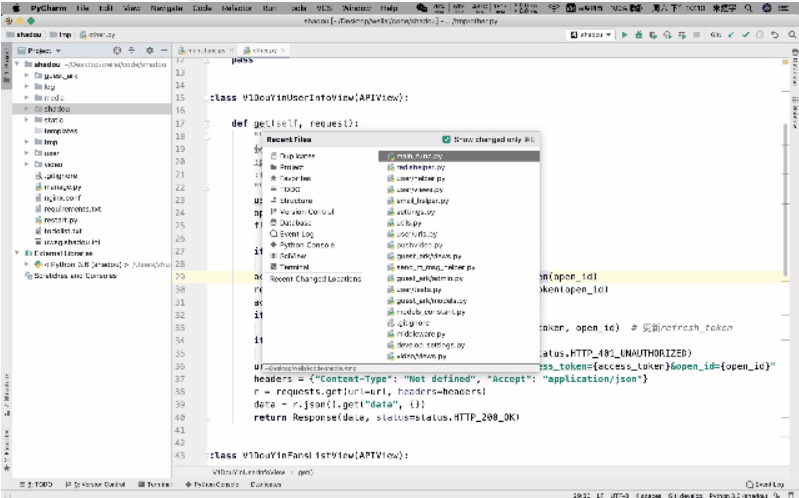The height and width of the screenshot is (498, 799).
Task: Open Project panel settings gear
Action: pyautogui.click(x=149, y=50)
